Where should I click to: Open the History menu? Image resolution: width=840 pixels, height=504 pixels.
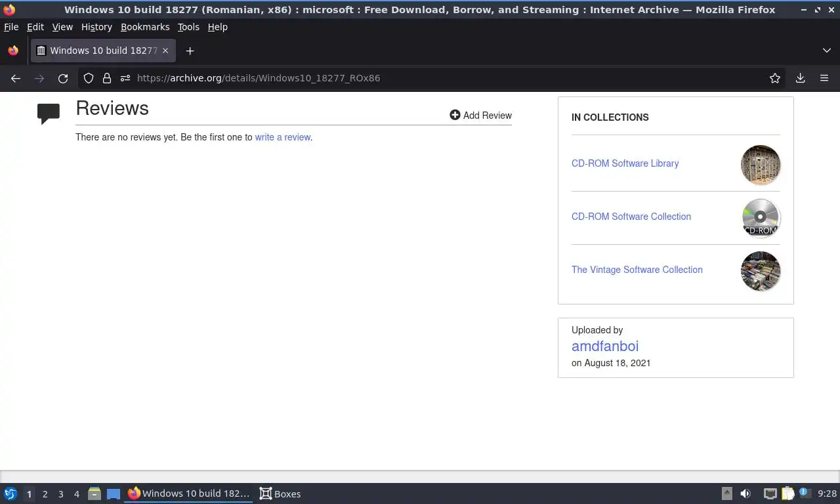pyautogui.click(x=96, y=27)
